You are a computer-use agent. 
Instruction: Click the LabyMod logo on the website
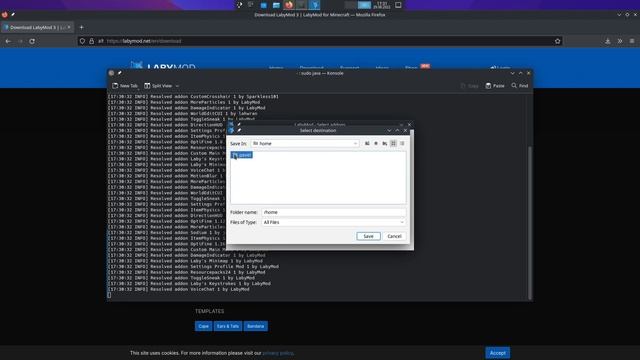[x=163, y=65]
